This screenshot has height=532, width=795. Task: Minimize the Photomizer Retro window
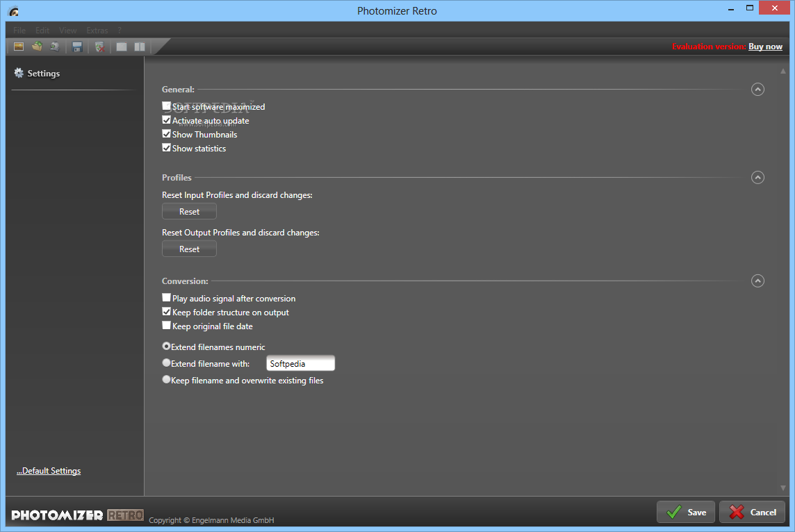(730, 8)
